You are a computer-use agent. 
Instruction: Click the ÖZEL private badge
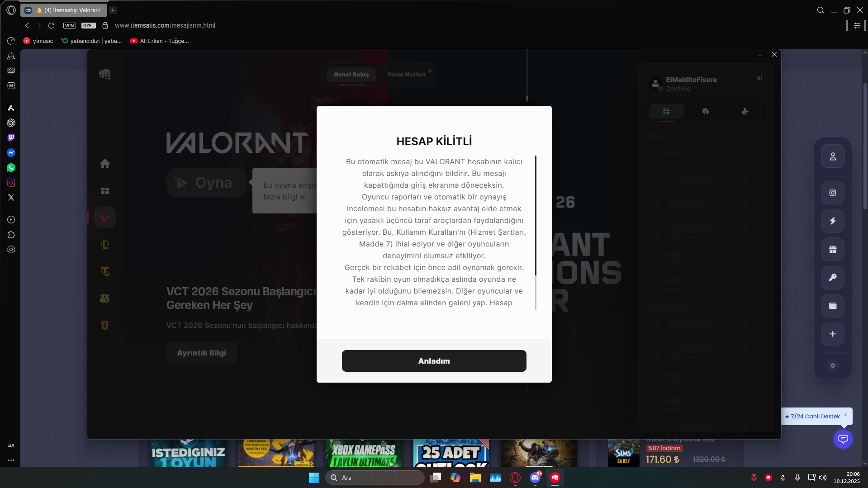pos(89,25)
